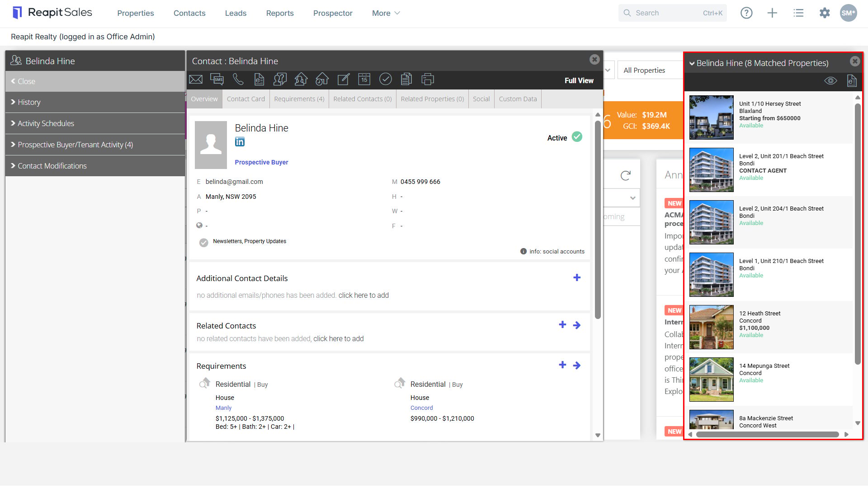Open the Prospector menu
This screenshot has width=868, height=488.
[333, 13]
